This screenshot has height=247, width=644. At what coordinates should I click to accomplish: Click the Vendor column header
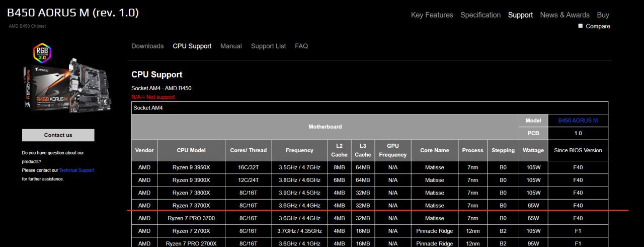144,150
